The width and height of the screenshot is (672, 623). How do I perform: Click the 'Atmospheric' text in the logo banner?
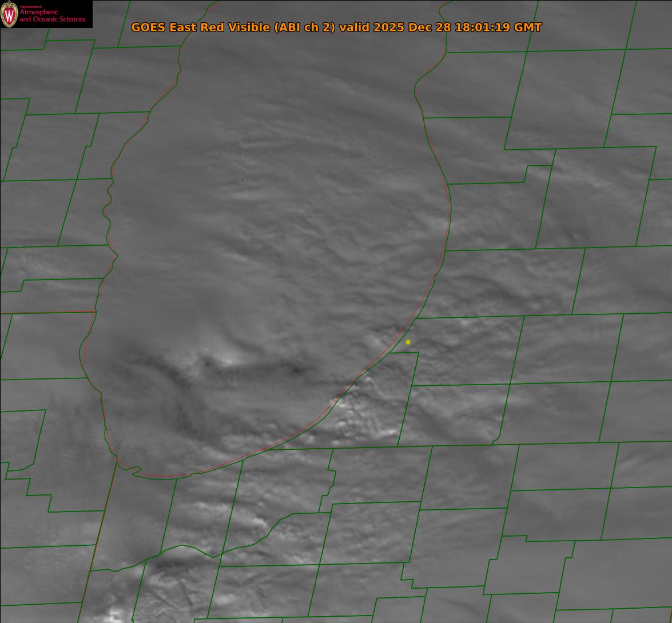pos(39,13)
